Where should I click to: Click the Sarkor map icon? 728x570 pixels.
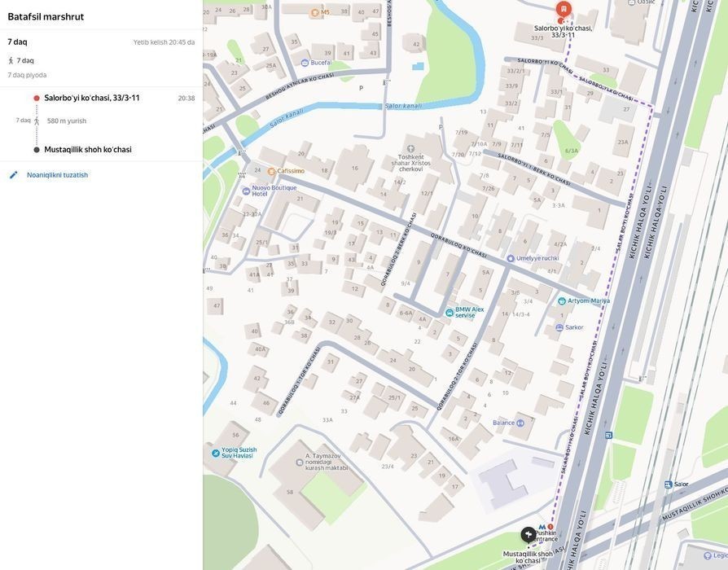coord(559,327)
